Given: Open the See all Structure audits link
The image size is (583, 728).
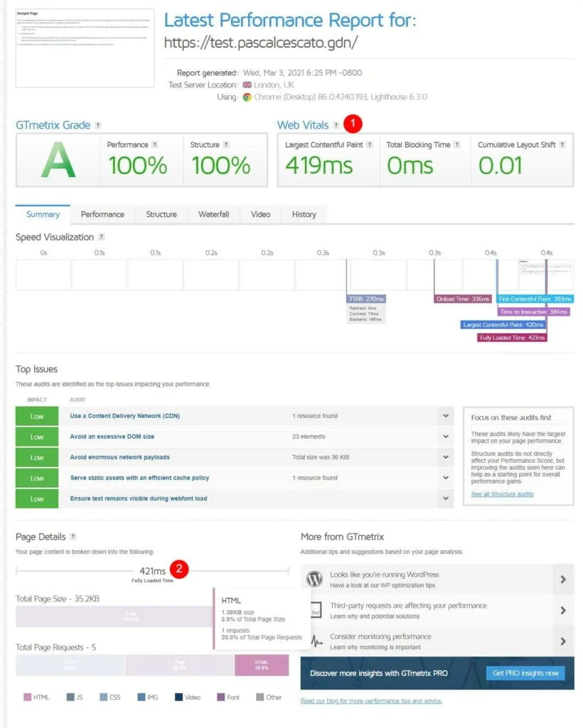Looking at the screenshot, I should click(x=502, y=494).
